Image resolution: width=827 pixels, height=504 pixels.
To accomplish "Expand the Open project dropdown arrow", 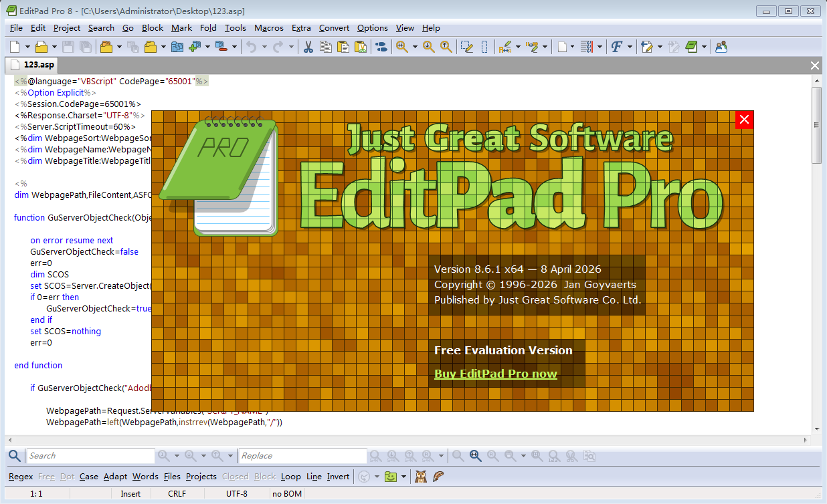I will click(x=119, y=47).
